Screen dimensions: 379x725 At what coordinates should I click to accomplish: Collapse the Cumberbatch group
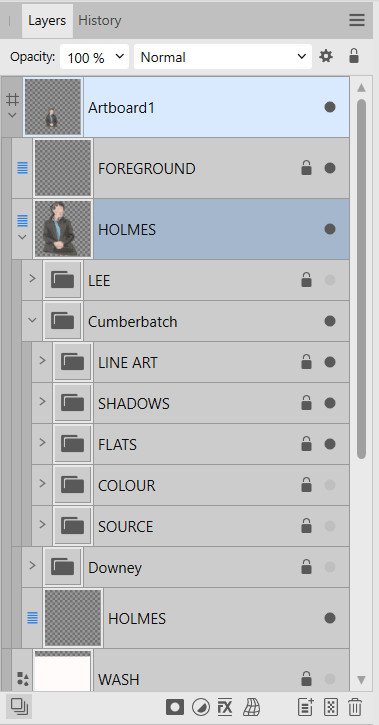coord(32,320)
